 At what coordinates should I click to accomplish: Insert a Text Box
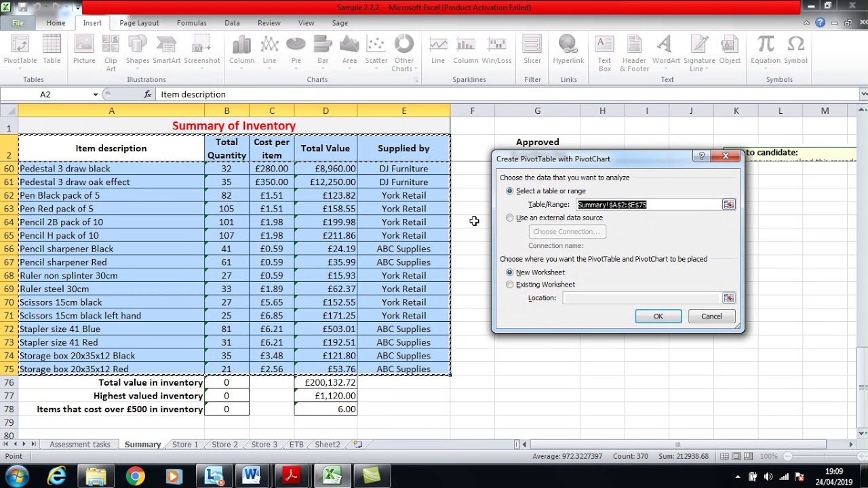tap(604, 53)
